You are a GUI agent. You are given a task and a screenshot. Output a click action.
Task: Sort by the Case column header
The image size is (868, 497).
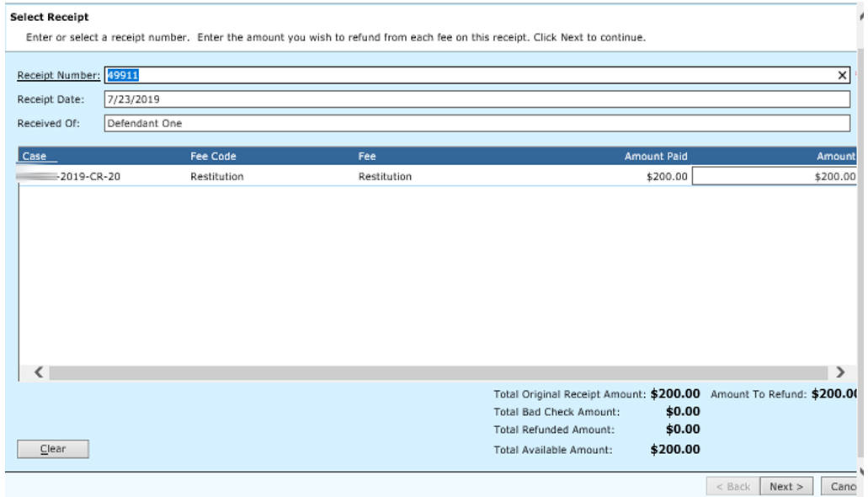35,157
